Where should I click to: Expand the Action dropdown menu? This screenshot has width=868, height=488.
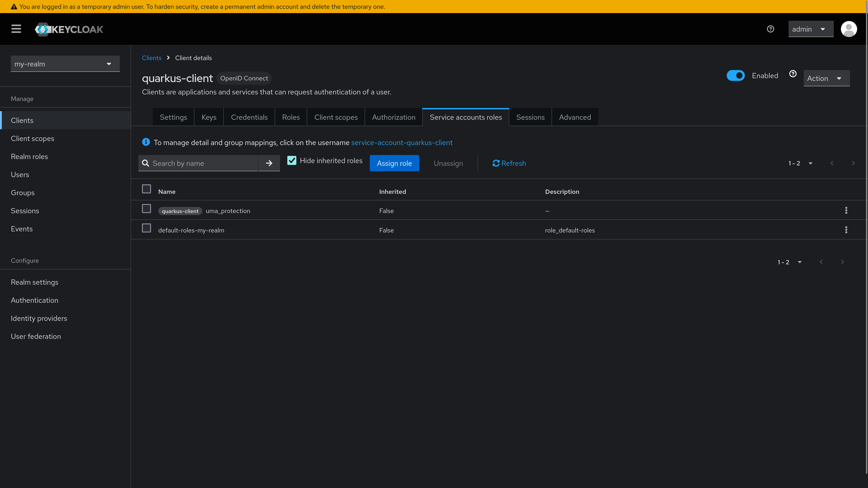click(826, 78)
